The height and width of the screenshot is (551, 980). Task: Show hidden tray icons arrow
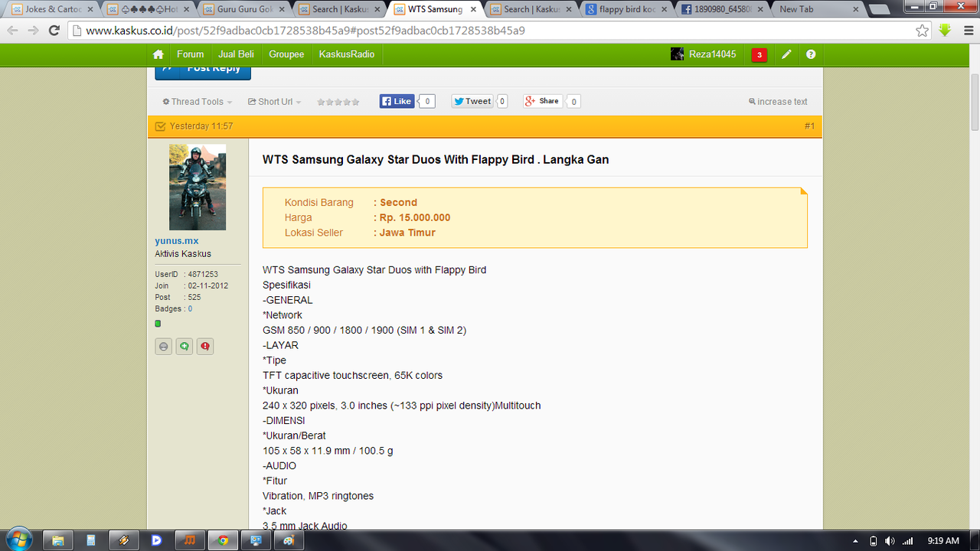point(854,540)
